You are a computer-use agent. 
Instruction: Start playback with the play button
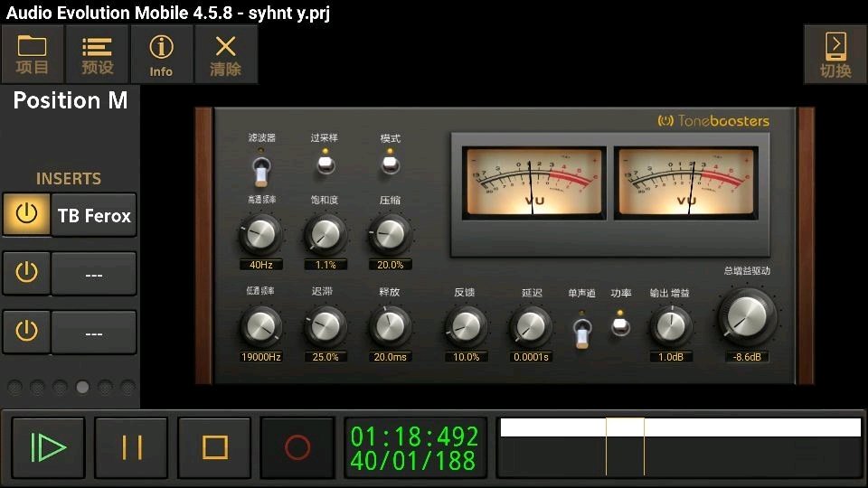[x=48, y=447]
